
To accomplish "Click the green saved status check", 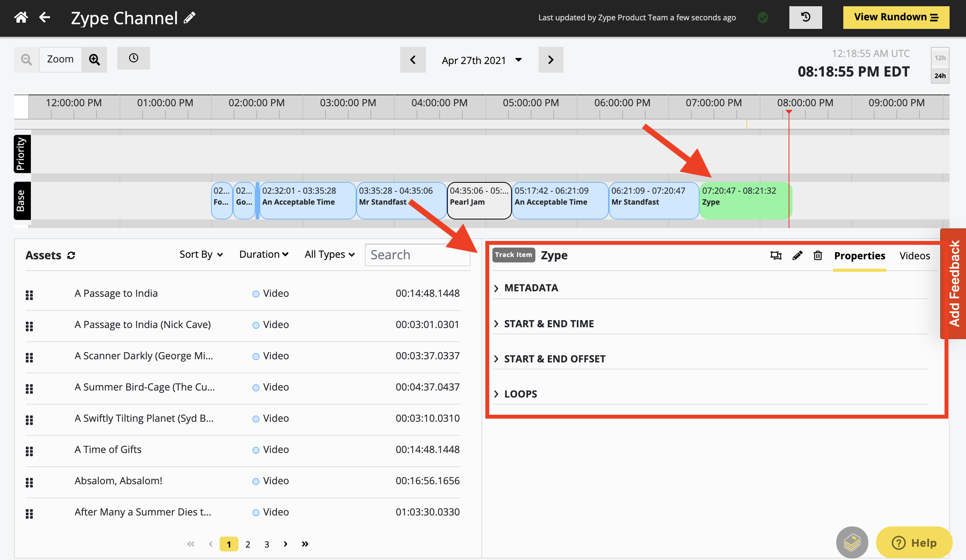I will (x=762, y=18).
